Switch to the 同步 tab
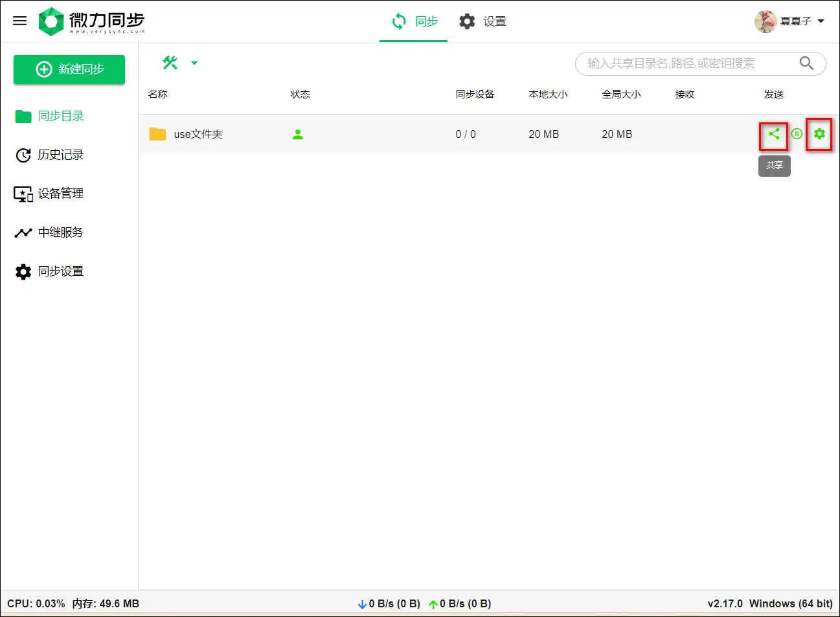Image resolution: width=840 pixels, height=617 pixels. tap(414, 21)
